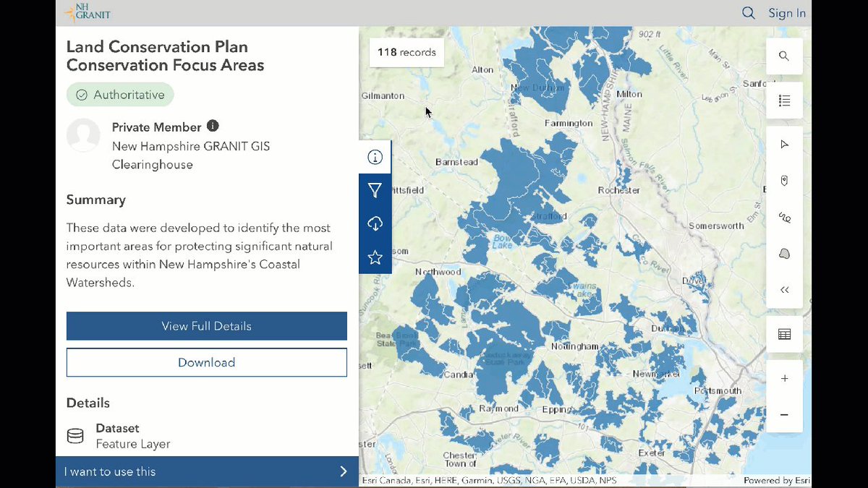This screenshot has width=868, height=488.
Task: Click the Download button
Action: point(207,362)
